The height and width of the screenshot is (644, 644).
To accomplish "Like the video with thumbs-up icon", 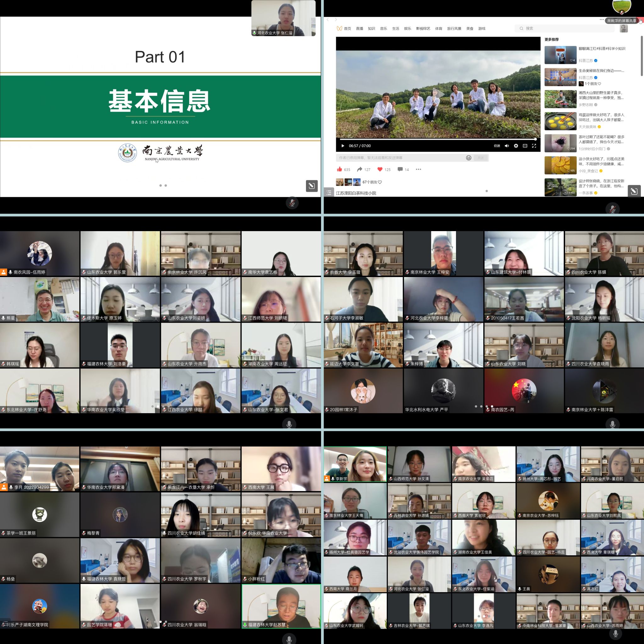I will [x=339, y=169].
